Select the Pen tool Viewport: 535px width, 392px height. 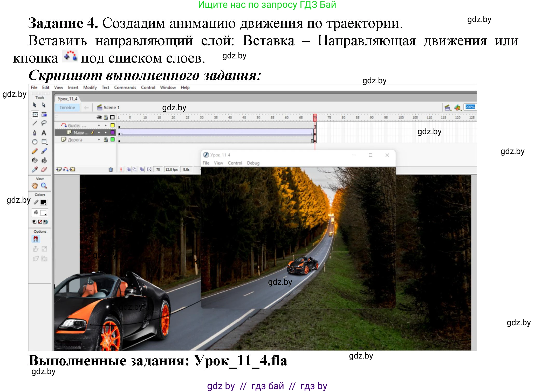pyautogui.click(x=35, y=133)
